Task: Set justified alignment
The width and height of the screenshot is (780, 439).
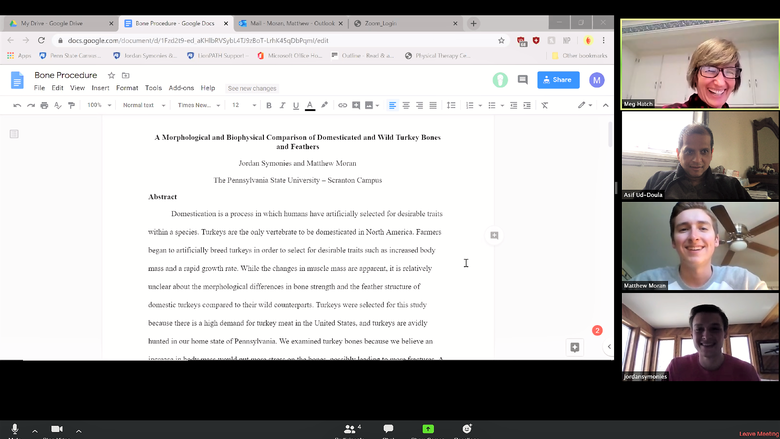Action: point(433,105)
